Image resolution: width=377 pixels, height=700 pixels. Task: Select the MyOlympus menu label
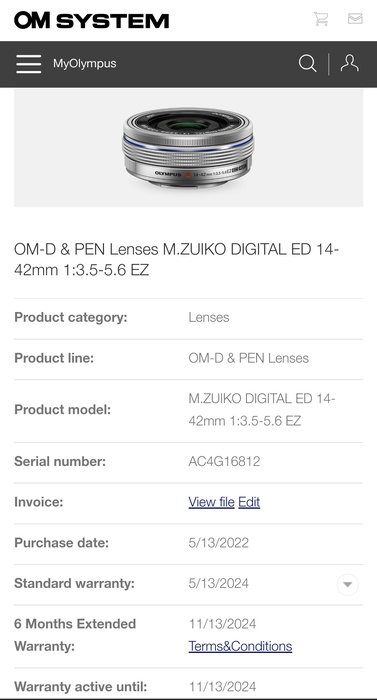[x=84, y=63]
